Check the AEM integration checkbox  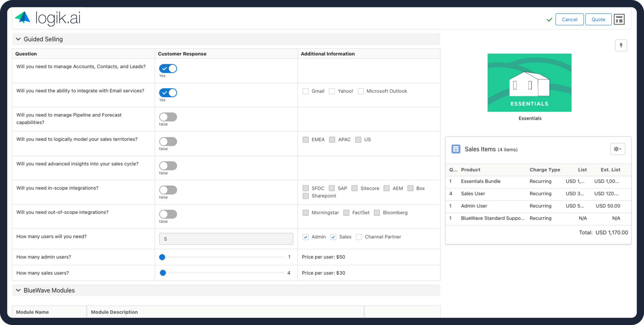[x=387, y=188]
